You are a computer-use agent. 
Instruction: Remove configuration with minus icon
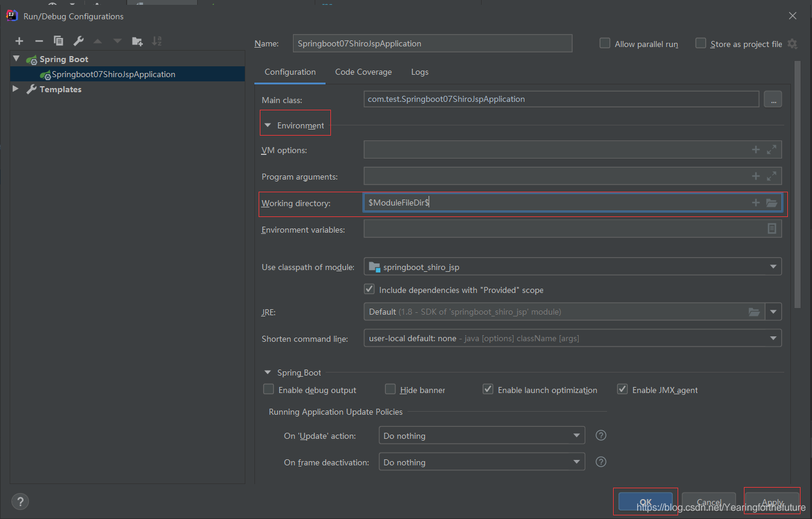click(39, 41)
